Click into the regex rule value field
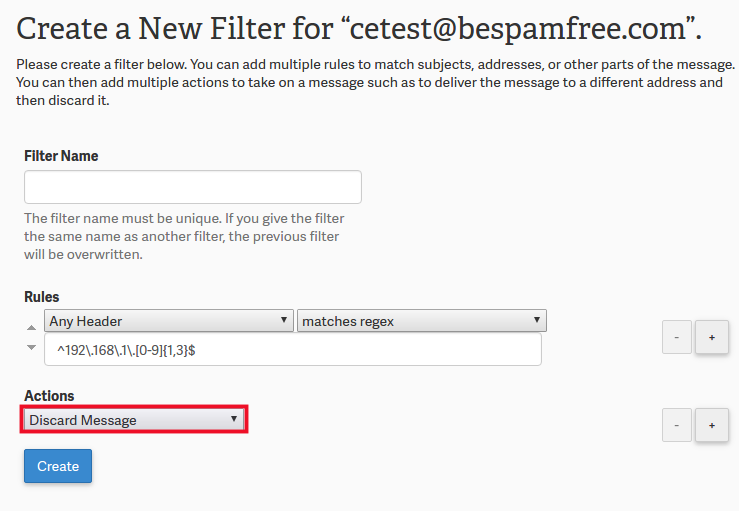The height and width of the screenshot is (511, 739). click(293, 350)
